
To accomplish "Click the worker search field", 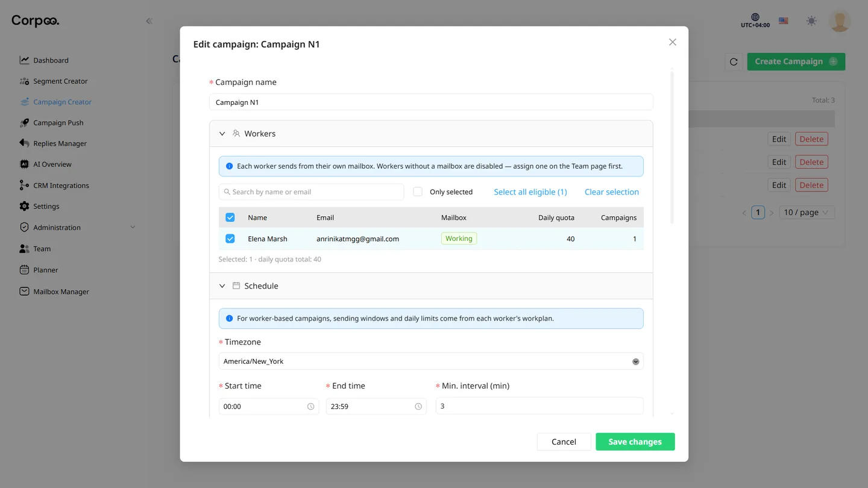I will [x=311, y=192].
